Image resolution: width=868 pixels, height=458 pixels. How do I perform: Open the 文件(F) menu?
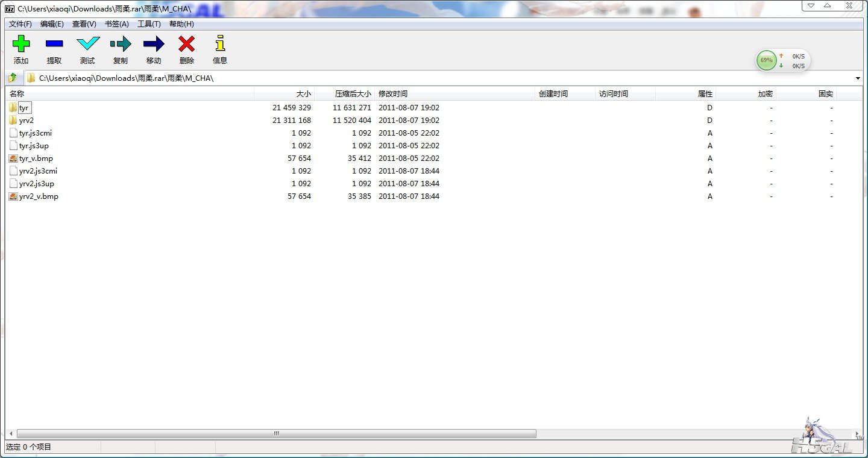(20, 24)
